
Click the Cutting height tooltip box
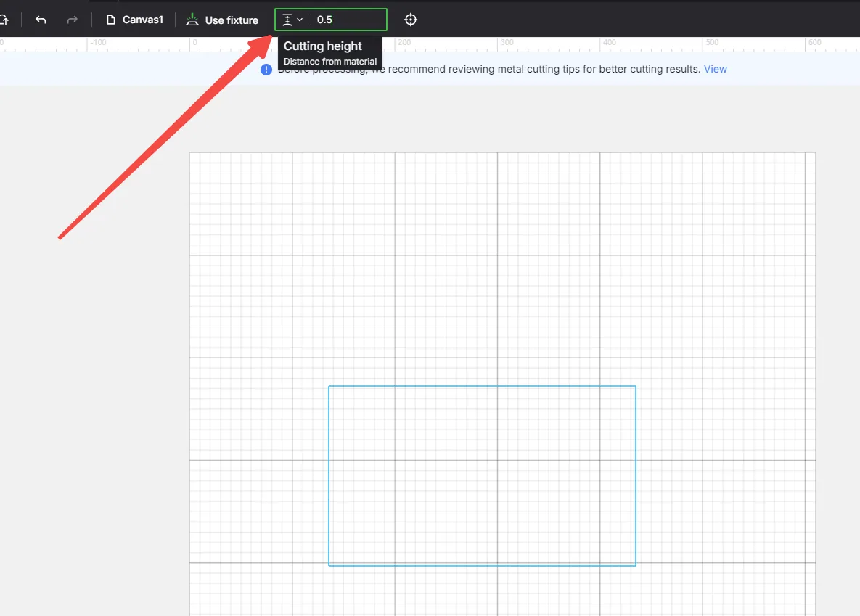[330, 53]
